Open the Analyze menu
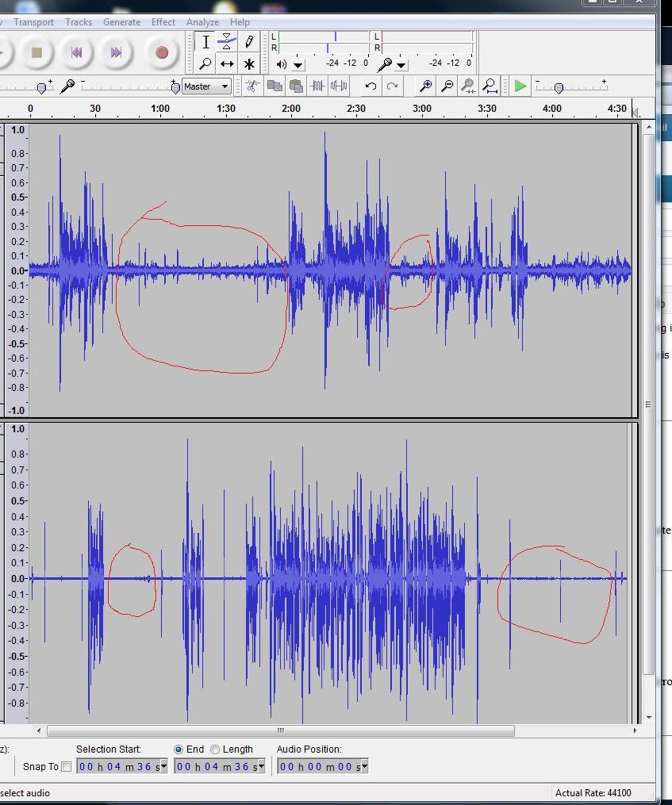 click(x=202, y=22)
